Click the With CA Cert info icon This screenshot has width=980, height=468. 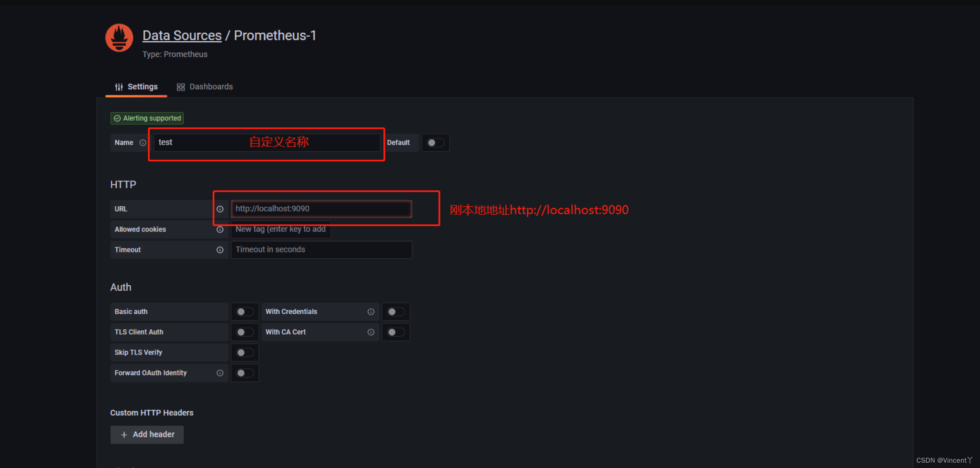371,332
